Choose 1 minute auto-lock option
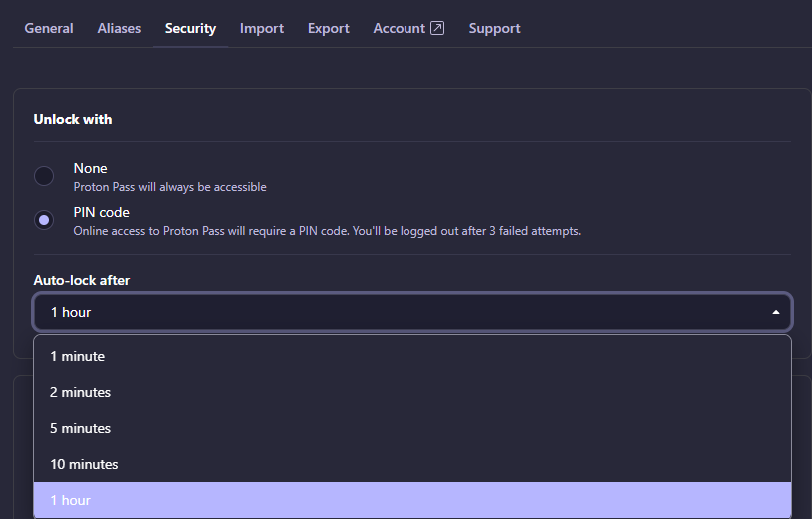This screenshot has width=812, height=519. 78,356
